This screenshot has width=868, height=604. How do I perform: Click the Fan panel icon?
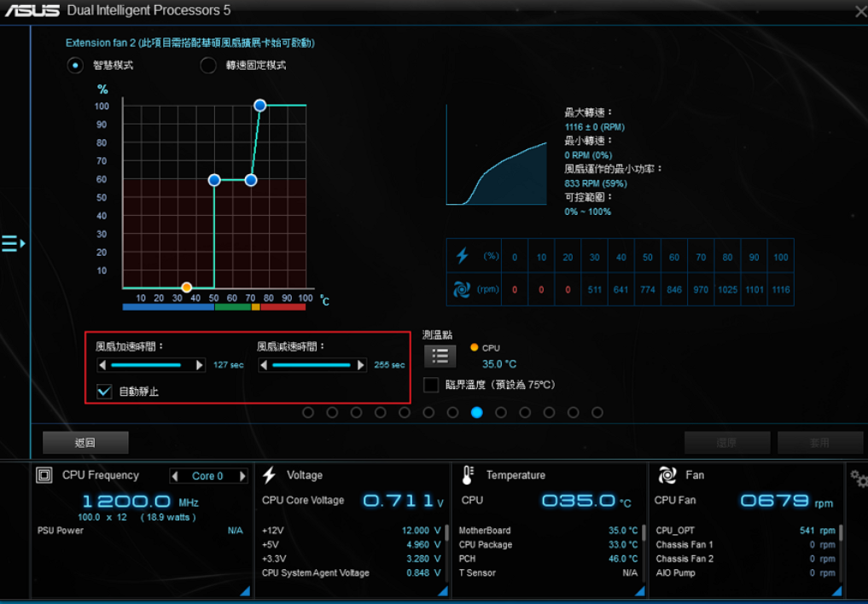(667, 475)
